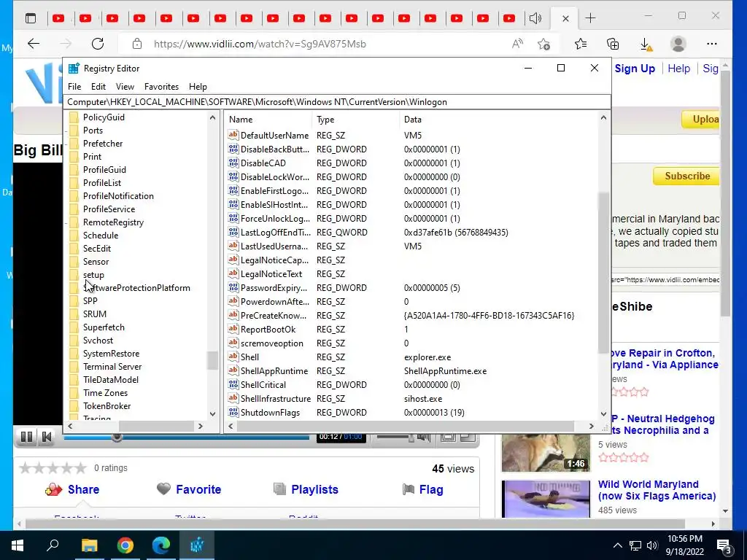Viewport: 747px width, 560px height.
Task: Click the LastLogOffEndTi... QWORD icon
Action: click(233, 233)
